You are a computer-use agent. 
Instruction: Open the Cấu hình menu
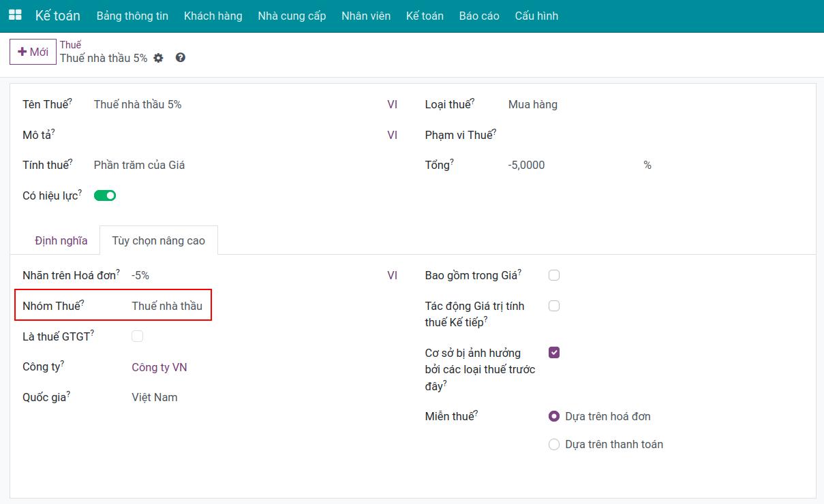[x=536, y=16]
